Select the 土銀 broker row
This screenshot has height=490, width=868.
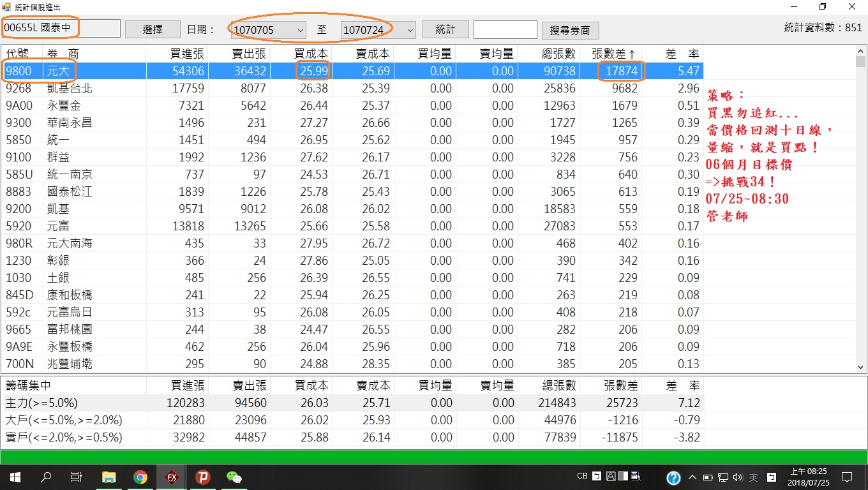(352, 278)
